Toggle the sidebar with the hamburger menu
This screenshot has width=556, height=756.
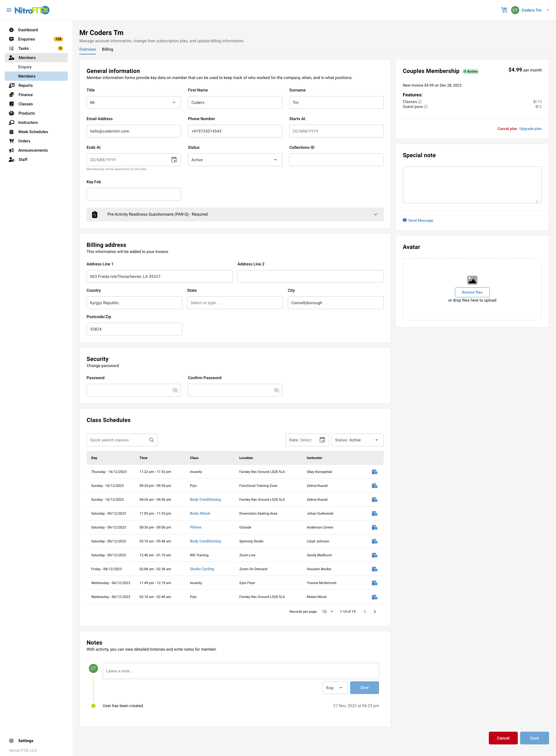[x=9, y=10]
